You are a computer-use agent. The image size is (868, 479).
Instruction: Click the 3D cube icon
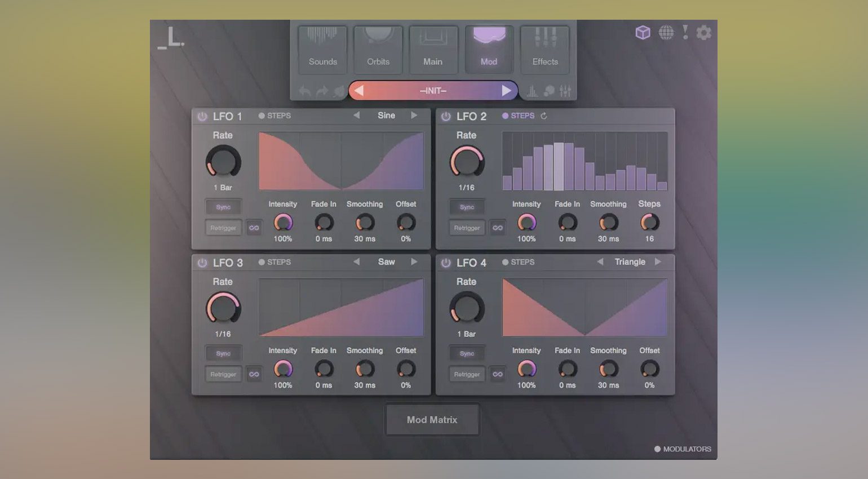[643, 33]
